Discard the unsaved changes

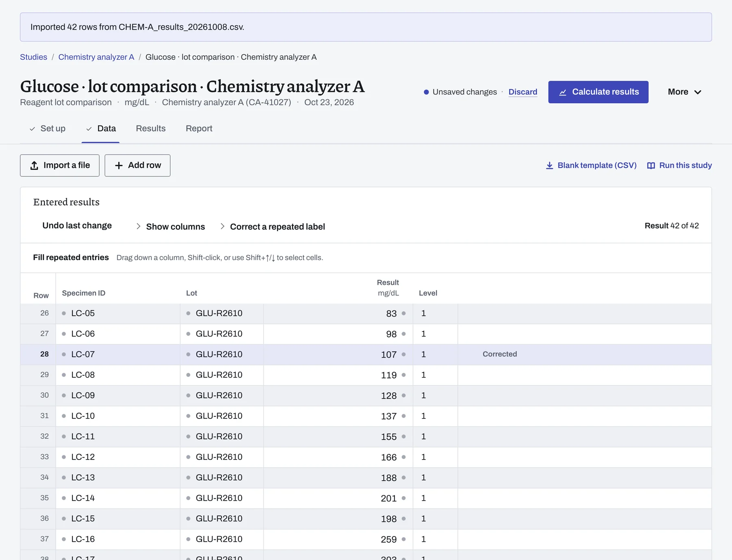click(x=523, y=92)
